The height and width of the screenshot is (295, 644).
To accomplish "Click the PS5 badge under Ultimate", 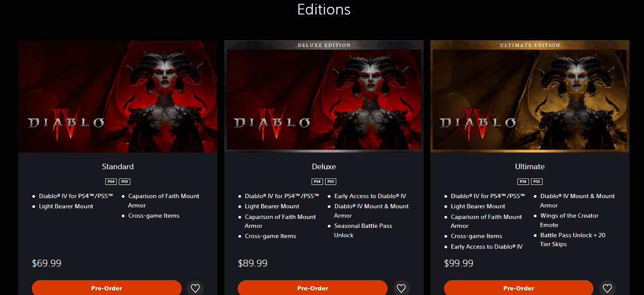I will click(x=537, y=182).
